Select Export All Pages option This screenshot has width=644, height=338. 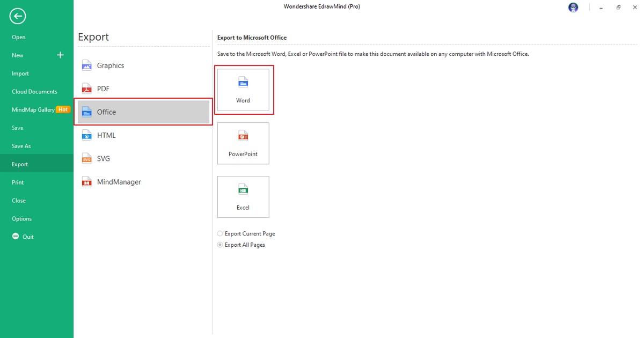[241, 245]
